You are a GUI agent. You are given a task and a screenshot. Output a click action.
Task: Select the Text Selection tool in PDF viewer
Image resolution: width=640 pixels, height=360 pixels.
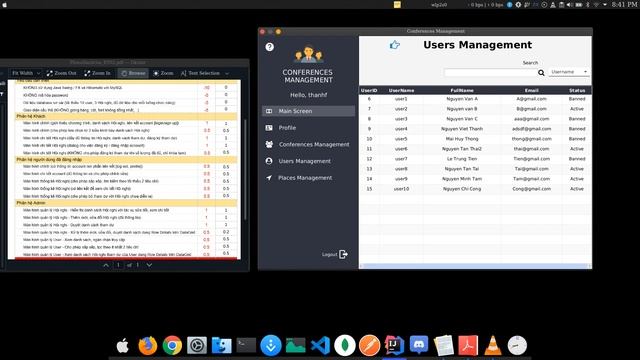point(200,73)
